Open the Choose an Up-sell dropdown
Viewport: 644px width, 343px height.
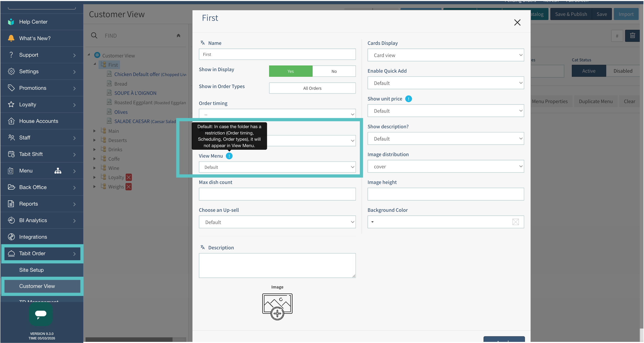click(x=277, y=222)
